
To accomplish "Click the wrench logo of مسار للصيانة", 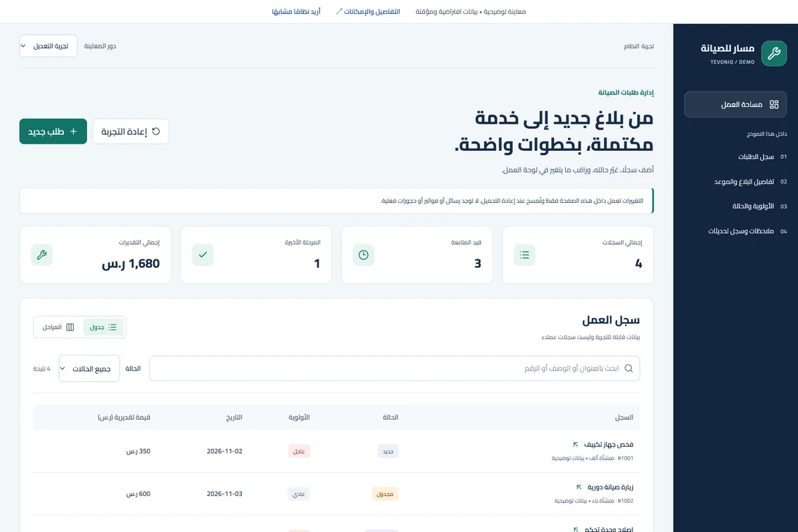I will point(773,54).
